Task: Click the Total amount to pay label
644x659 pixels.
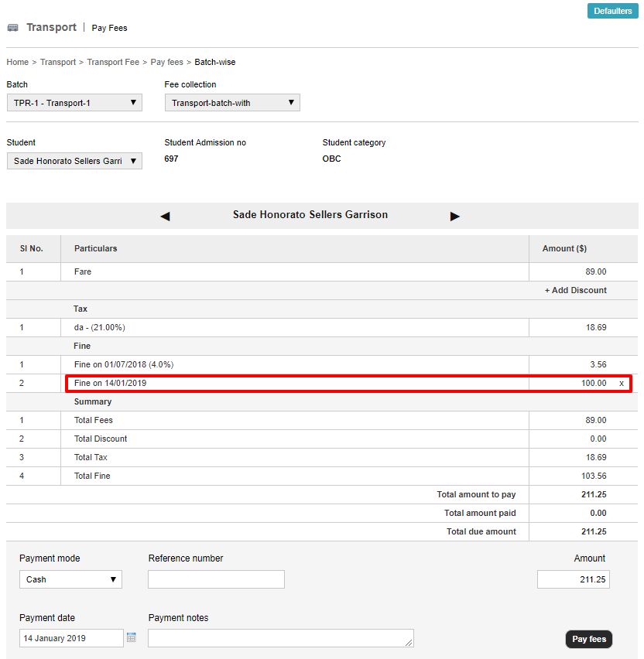Action: click(476, 494)
